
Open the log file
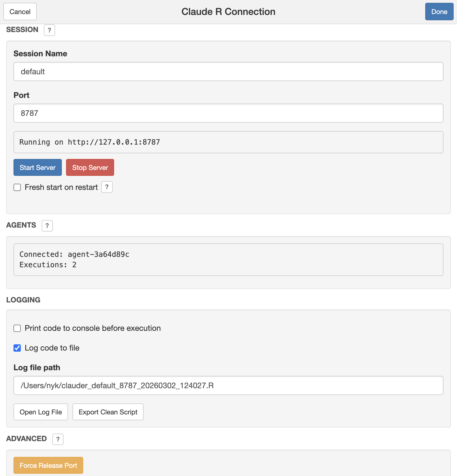(x=40, y=412)
